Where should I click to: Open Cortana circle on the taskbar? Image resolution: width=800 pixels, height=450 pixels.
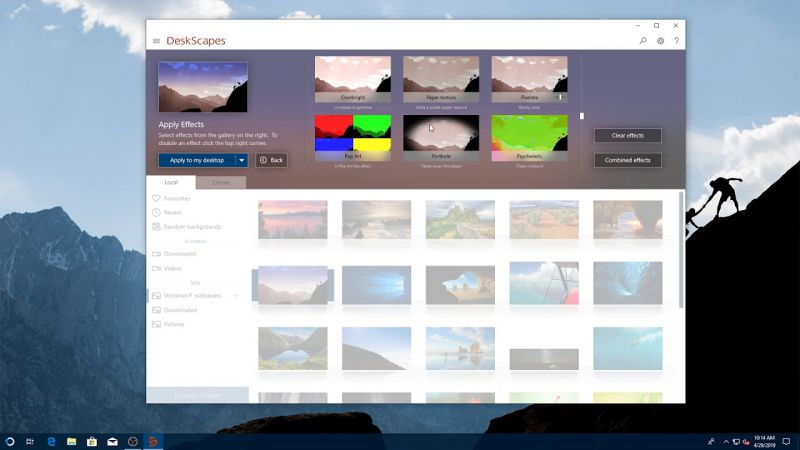pos(10,441)
